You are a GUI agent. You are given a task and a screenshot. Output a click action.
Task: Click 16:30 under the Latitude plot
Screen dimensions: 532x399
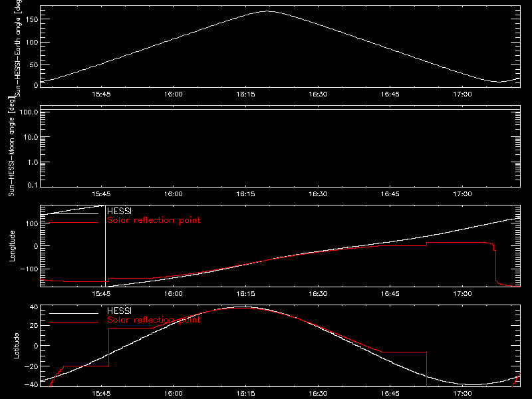coord(318,393)
